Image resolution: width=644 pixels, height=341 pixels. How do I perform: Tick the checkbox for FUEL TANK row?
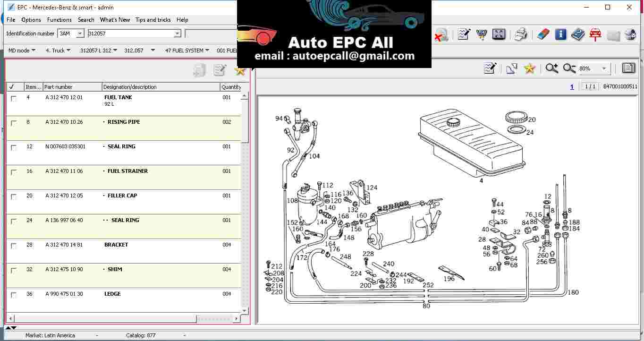14,99
